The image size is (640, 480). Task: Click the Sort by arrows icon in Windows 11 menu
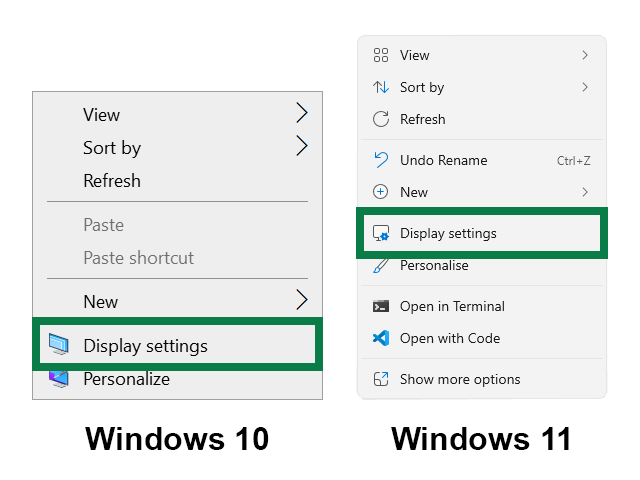(380, 87)
